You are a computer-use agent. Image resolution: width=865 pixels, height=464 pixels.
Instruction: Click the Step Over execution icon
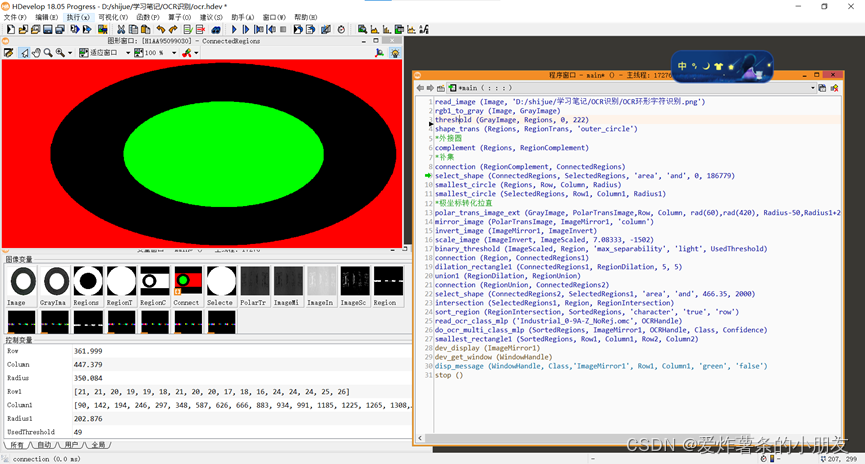click(x=246, y=29)
